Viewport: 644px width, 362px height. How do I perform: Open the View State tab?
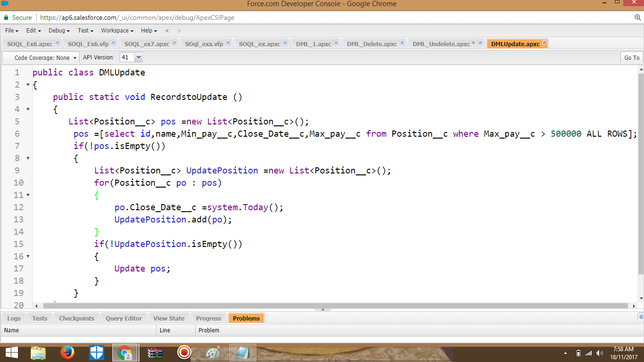tap(169, 318)
